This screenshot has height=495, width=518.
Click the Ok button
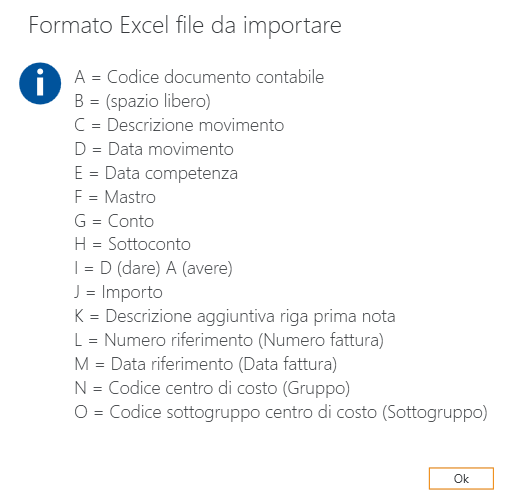pos(461,478)
